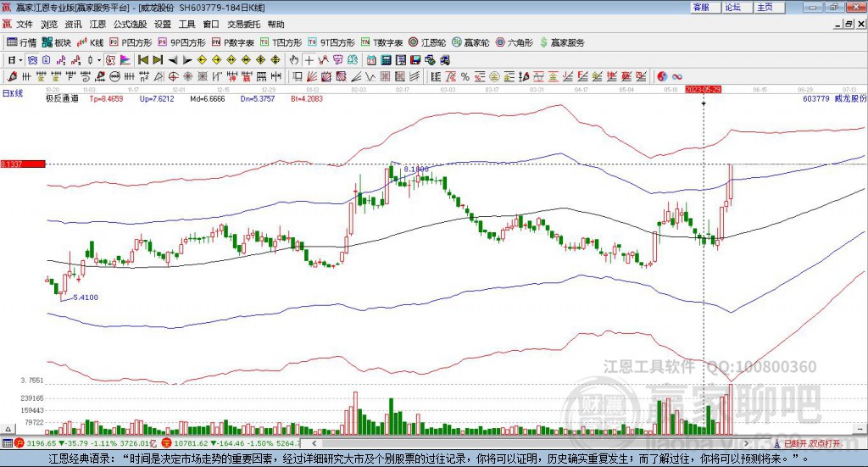Open the 浏览 menu
The image size is (868, 467).
pyautogui.click(x=48, y=25)
